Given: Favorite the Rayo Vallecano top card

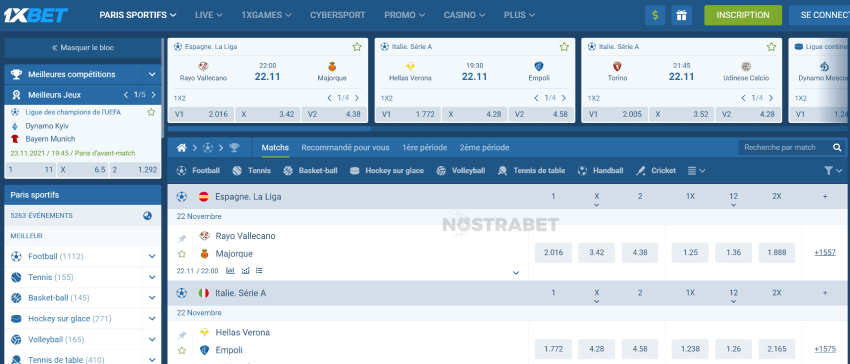Looking at the screenshot, I should [x=357, y=47].
